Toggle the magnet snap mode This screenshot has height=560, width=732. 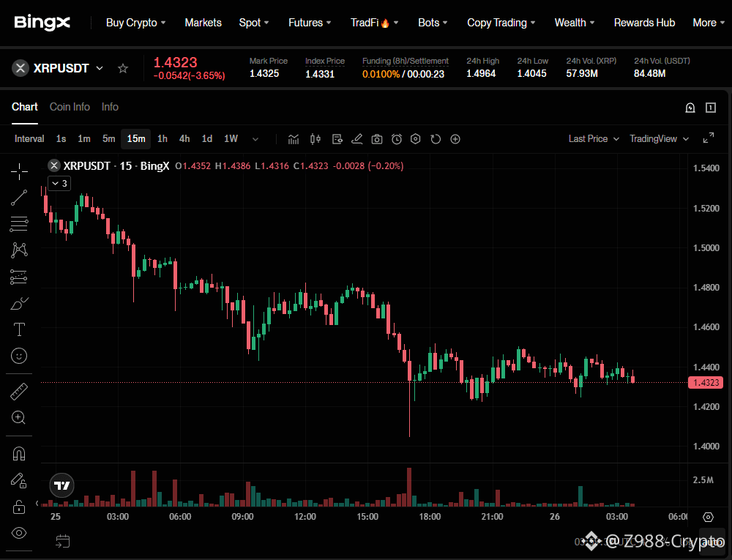point(19,454)
